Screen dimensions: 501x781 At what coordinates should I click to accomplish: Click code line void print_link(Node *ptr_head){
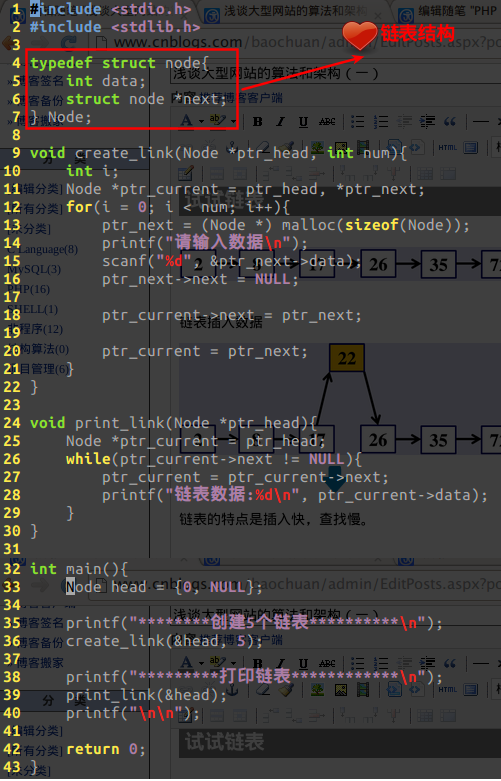173,423
